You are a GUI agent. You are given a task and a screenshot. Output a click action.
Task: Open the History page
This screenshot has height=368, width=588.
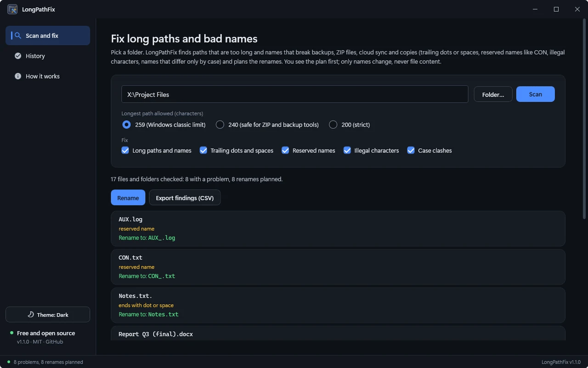click(x=48, y=56)
